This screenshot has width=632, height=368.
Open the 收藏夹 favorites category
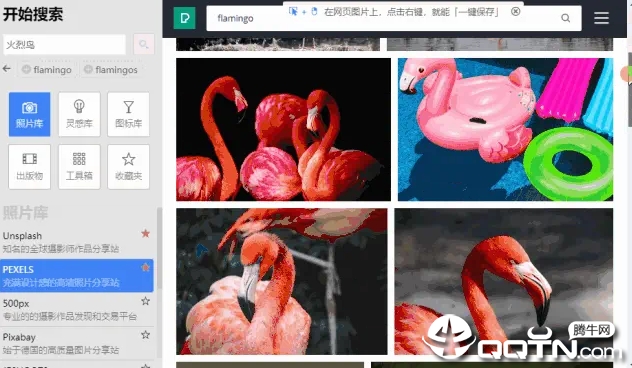coord(128,166)
